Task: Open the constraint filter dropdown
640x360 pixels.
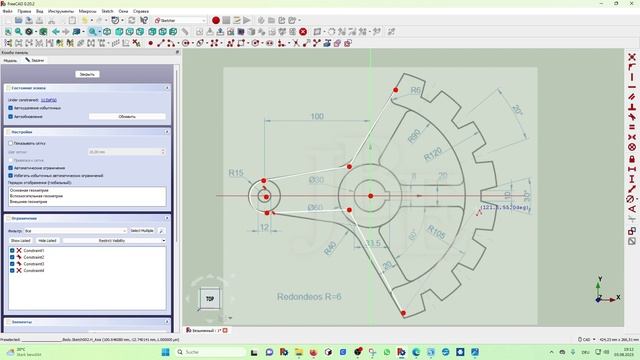Action: pyautogui.click(x=76, y=231)
